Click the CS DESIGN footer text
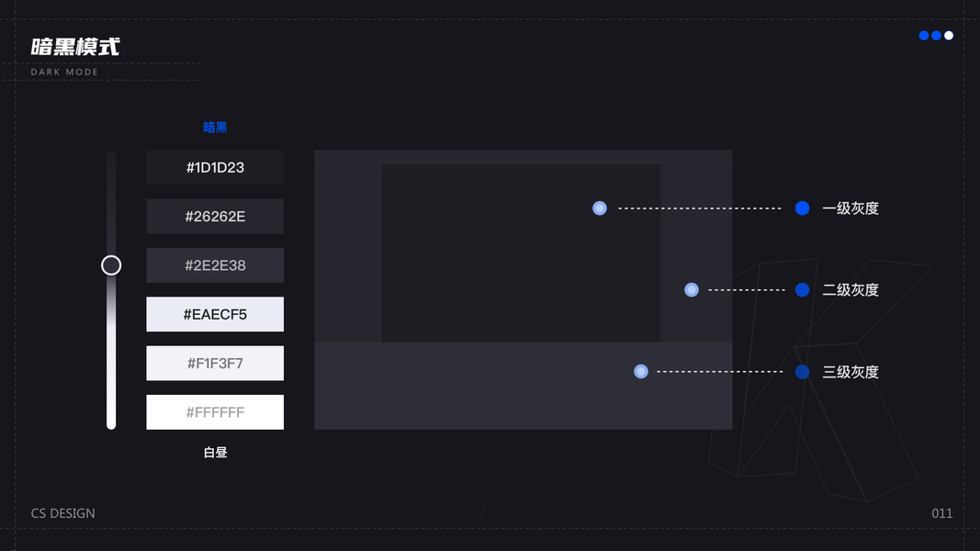The width and height of the screenshot is (980, 551). point(63,513)
